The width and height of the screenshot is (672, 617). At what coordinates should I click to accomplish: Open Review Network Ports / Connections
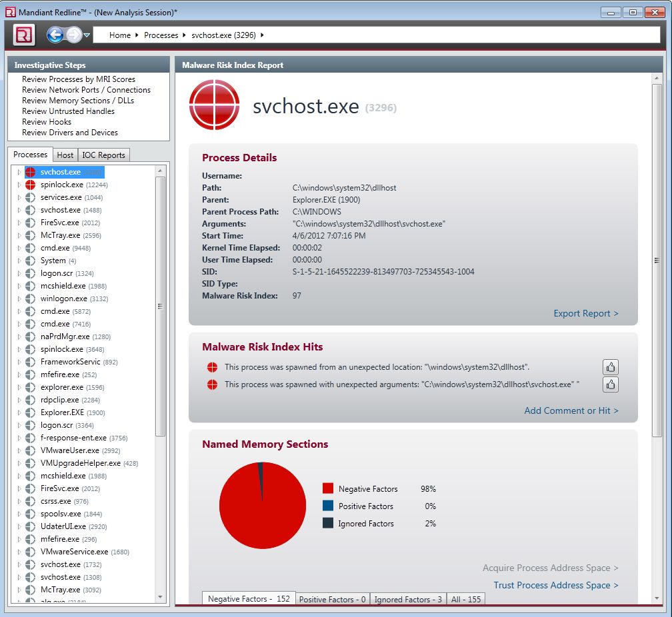coord(86,90)
